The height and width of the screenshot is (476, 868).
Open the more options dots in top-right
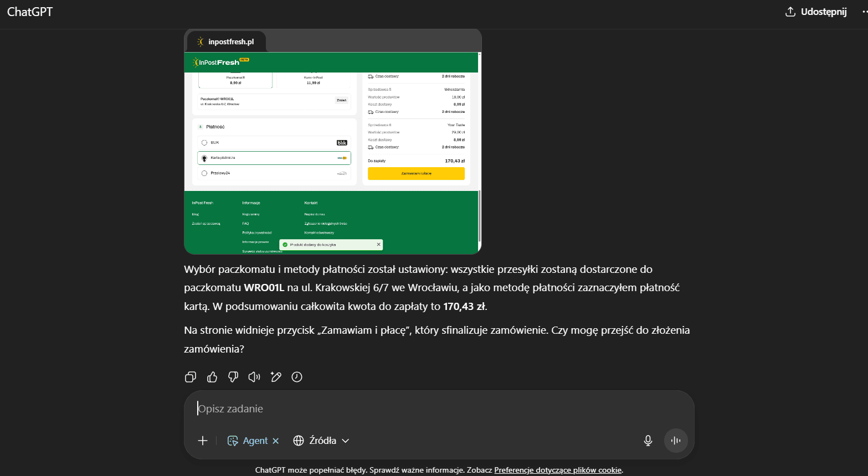pos(865,12)
